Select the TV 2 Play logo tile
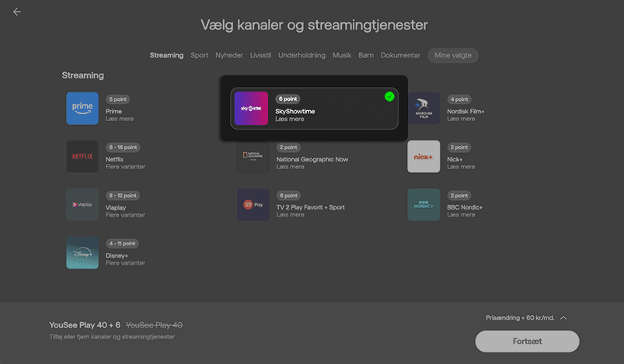The image size is (624, 364). [253, 205]
